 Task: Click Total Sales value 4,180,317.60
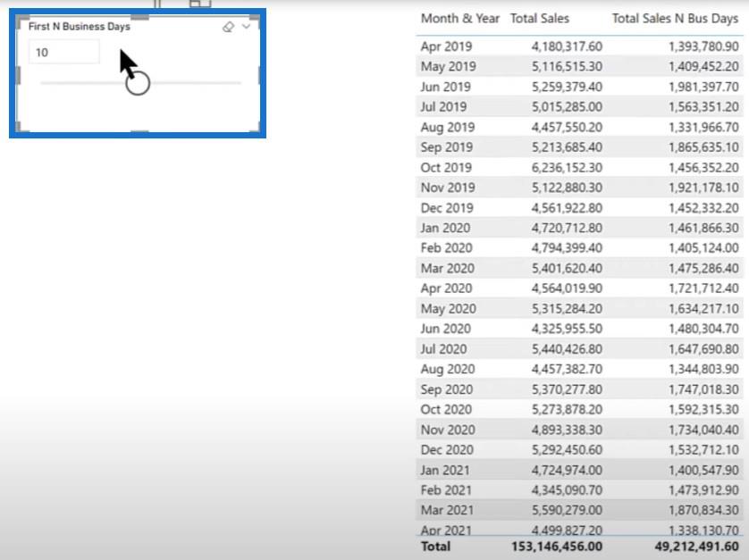click(567, 46)
